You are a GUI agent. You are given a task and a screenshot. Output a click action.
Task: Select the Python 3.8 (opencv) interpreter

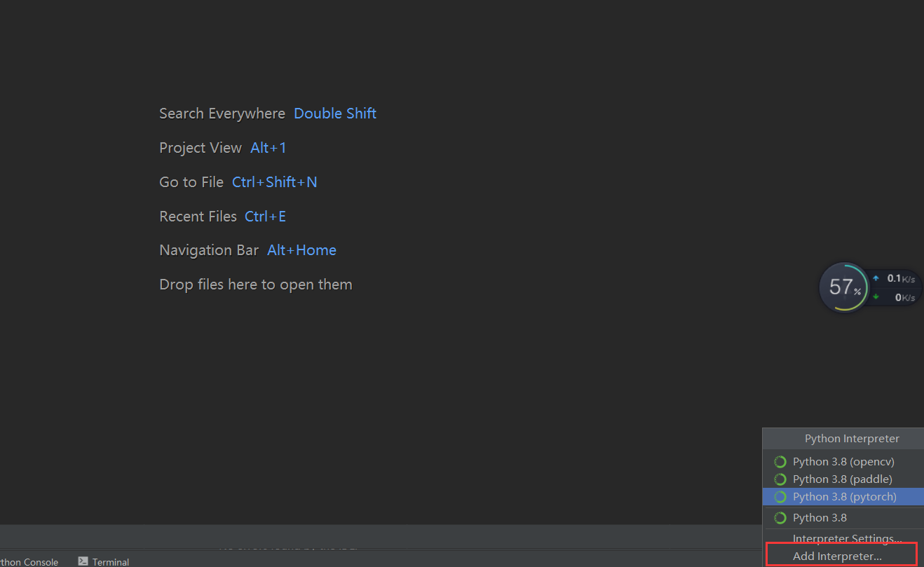[843, 462]
